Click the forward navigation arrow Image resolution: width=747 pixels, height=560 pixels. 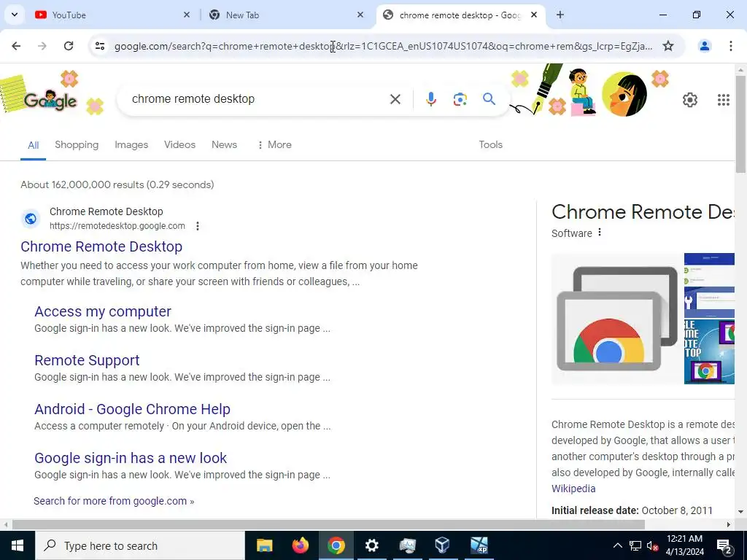pos(42,46)
